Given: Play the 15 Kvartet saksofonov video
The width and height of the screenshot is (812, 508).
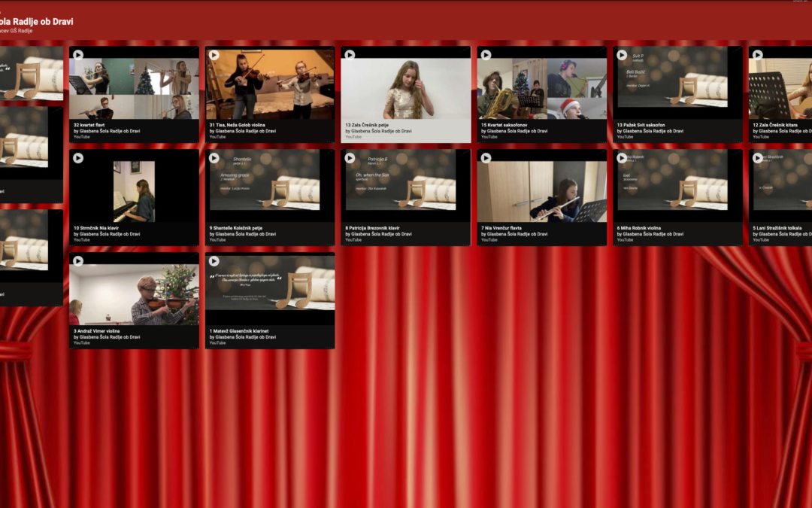Looking at the screenshot, I should [486, 55].
